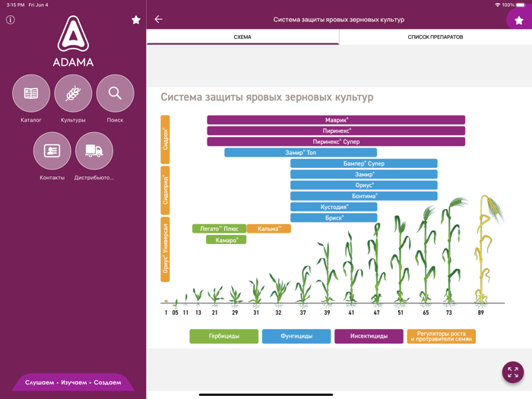The width and height of the screenshot is (532, 399).
Task: Switch to the СПИСОК ПРЕПАРАТОВ tab
Action: 435,37
